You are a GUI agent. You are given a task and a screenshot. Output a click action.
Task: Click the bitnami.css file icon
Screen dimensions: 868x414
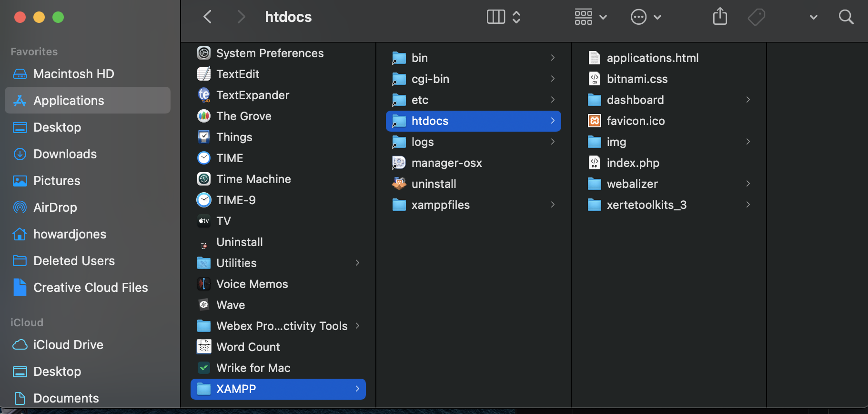click(x=595, y=79)
